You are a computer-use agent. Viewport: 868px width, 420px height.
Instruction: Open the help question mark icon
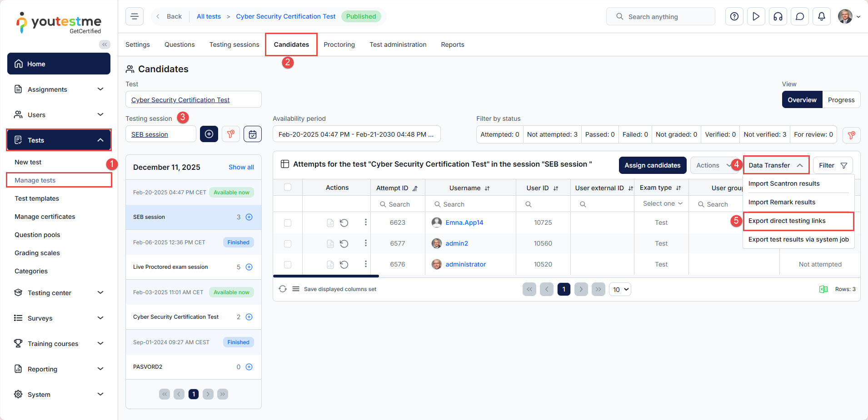tap(734, 17)
